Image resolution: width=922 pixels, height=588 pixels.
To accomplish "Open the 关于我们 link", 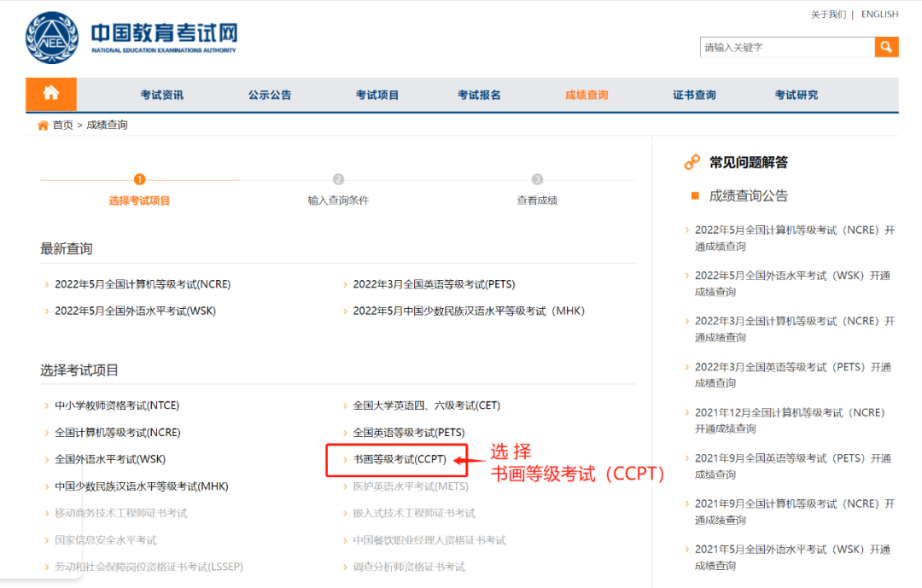I will [x=828, y=15].
